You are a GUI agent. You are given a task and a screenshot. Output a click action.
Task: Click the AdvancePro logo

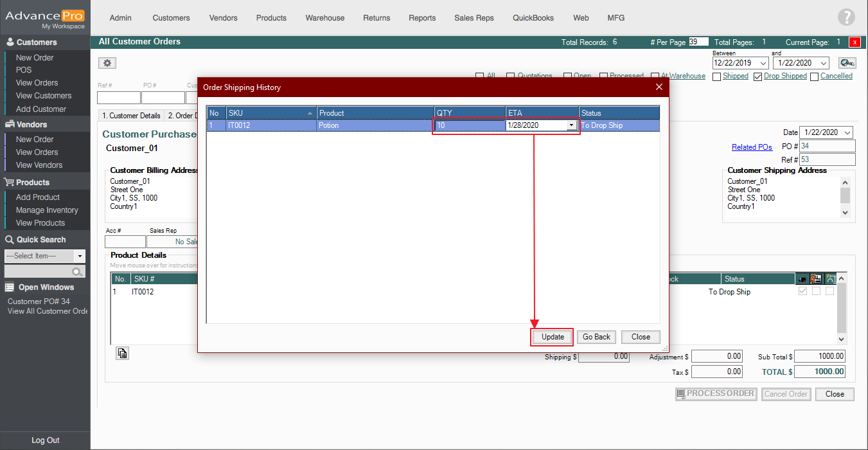[45, 17]
